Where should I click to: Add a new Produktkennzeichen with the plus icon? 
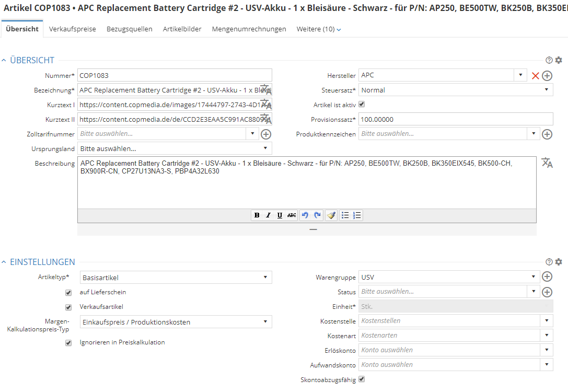(x=547, y=134)
